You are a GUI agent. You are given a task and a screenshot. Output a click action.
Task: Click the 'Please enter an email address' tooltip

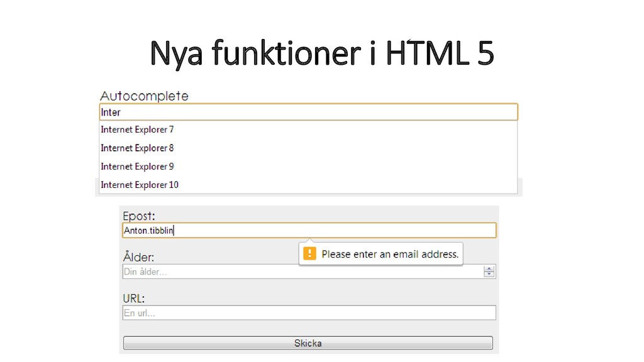pos(380,254)
